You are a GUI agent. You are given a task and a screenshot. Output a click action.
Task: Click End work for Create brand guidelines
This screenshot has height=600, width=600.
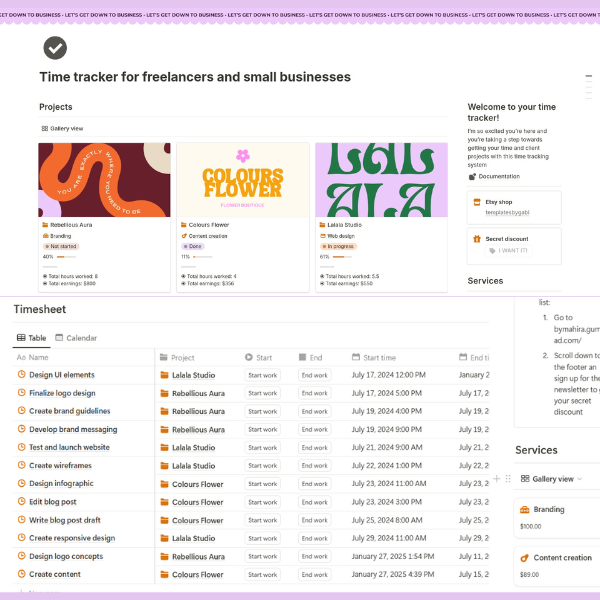tap(315, 411)
